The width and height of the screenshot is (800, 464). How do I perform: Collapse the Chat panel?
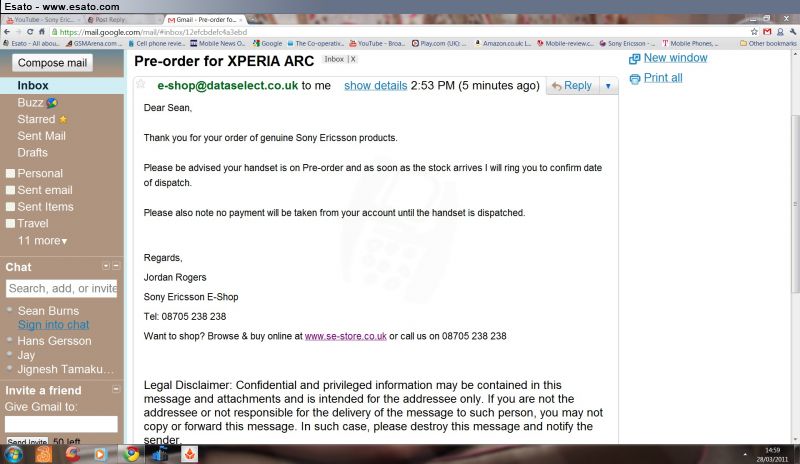116,266
